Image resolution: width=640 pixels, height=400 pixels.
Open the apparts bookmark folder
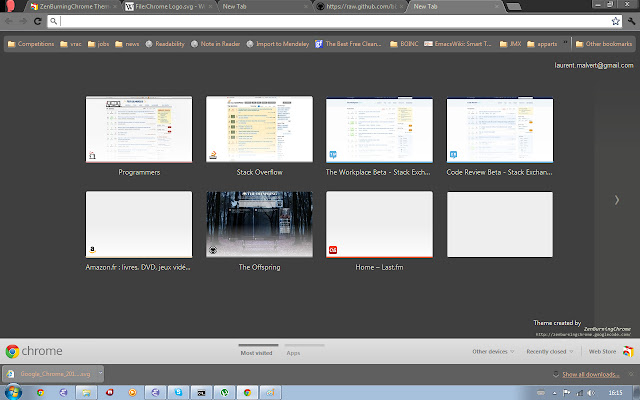pos(542,44)
